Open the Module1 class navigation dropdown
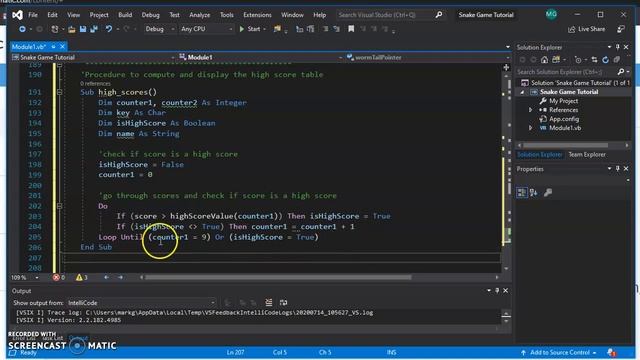 (x=261, y=58)
